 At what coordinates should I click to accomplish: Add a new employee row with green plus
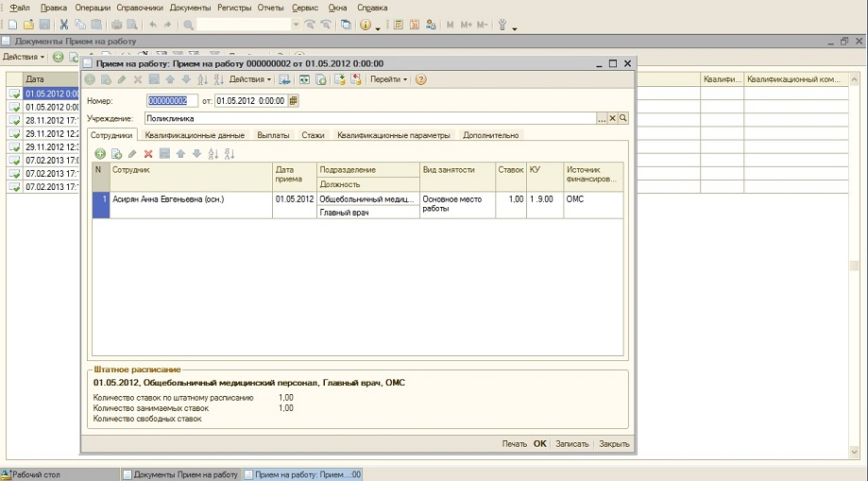101,153
